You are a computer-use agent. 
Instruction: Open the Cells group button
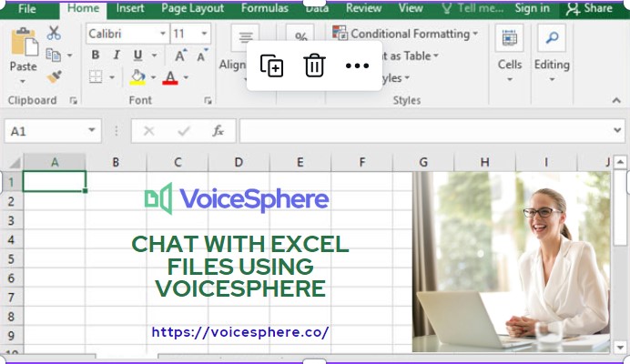[510, 53]
